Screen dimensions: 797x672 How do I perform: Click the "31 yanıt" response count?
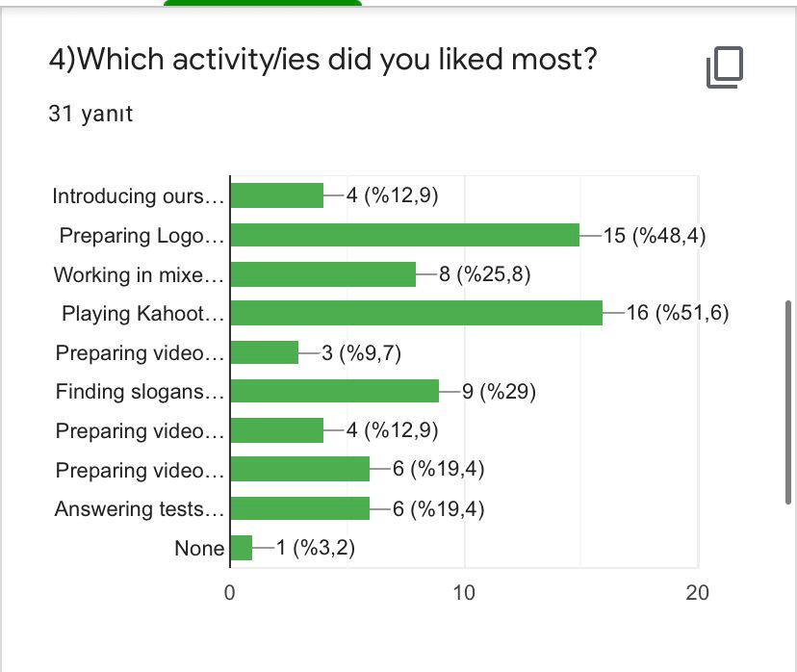click(90, 114)
